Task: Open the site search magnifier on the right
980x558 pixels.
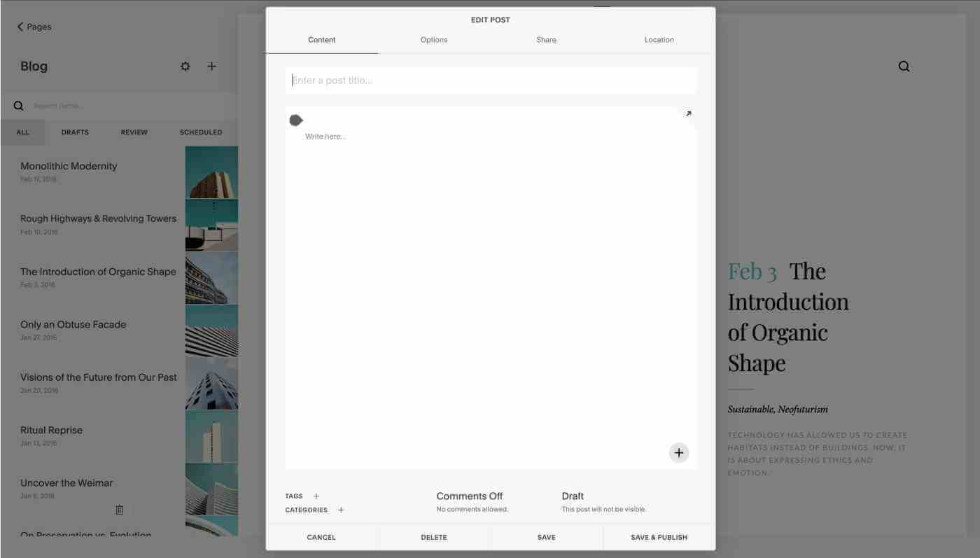Action: pos(904,66)
